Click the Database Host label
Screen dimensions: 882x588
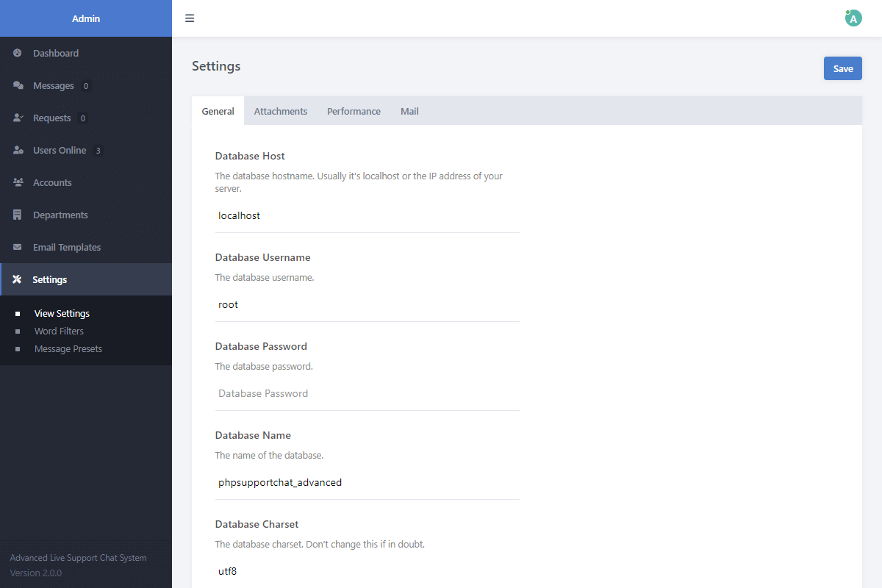250,156
